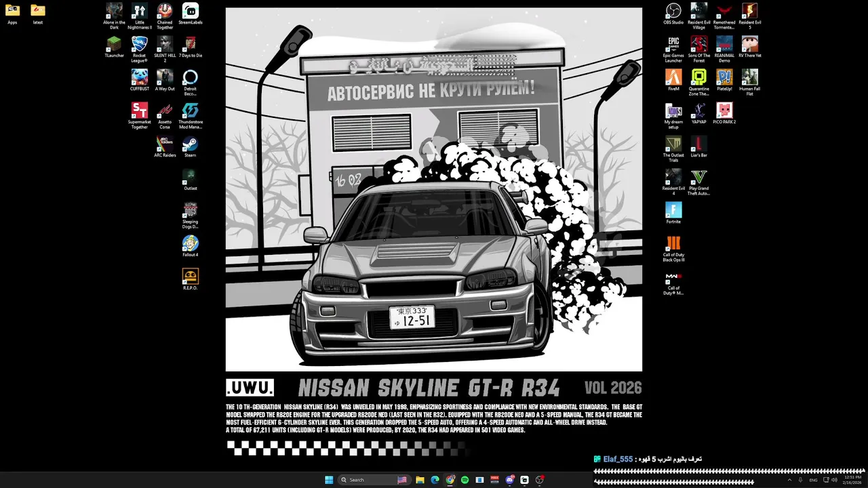Viewport: 868px width, 488px height.
Task: Select REANIMAL Demo shortcut
Action: click(x=724, y=49)
